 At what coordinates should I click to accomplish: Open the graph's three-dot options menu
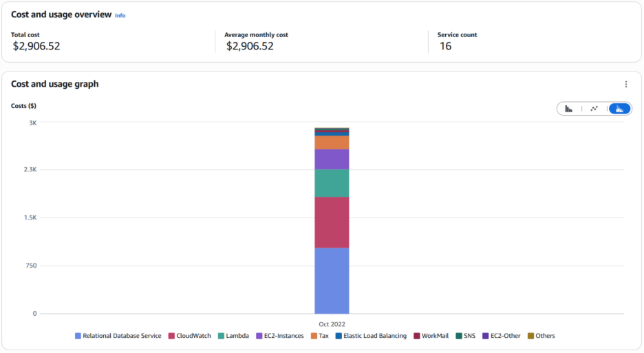pyautogui.click(x=625, y=85)
